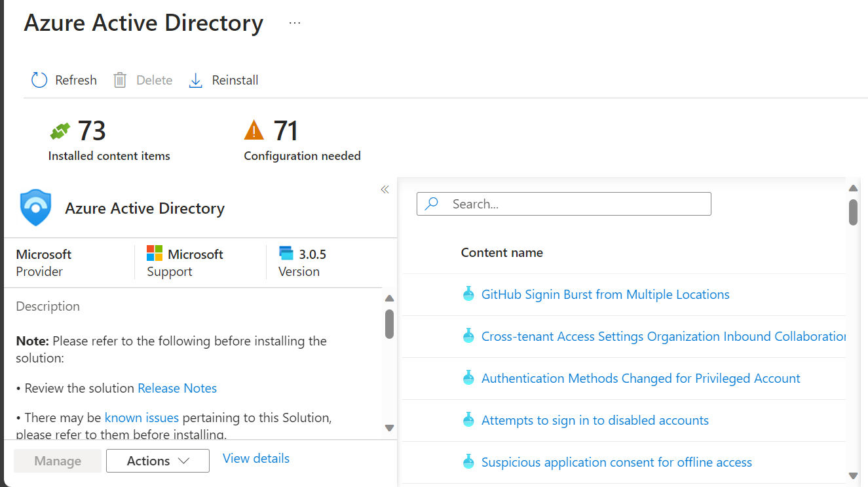Open the known issues link
Screen dimensions: 868x487
(x=142, y=417)
